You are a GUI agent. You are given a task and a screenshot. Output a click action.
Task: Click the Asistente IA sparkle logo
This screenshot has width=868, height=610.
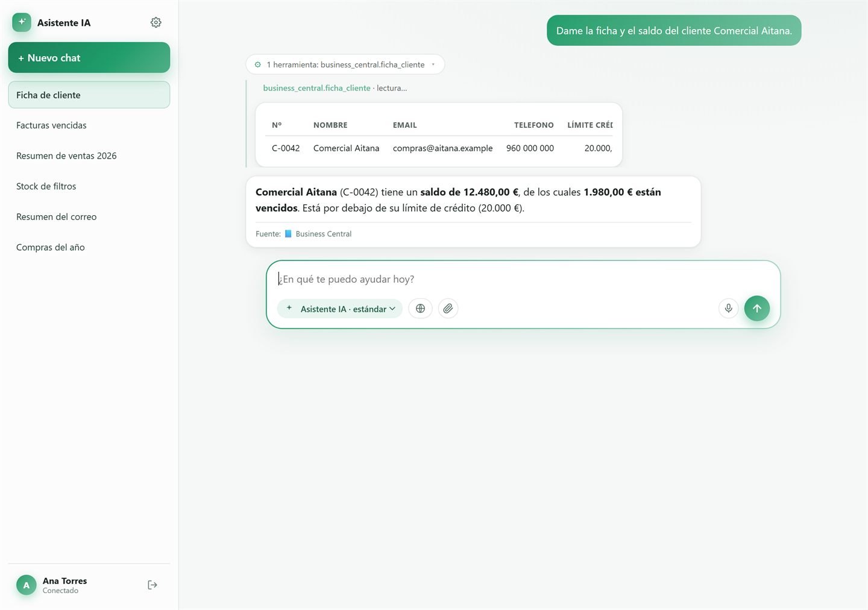(x=22, y=22)
